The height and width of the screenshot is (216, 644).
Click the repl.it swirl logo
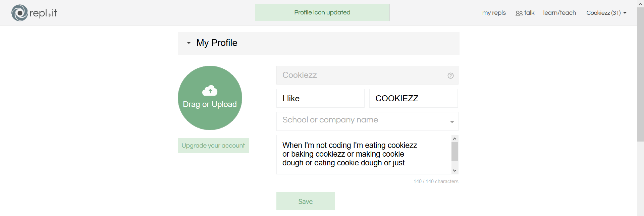(19, 13)
